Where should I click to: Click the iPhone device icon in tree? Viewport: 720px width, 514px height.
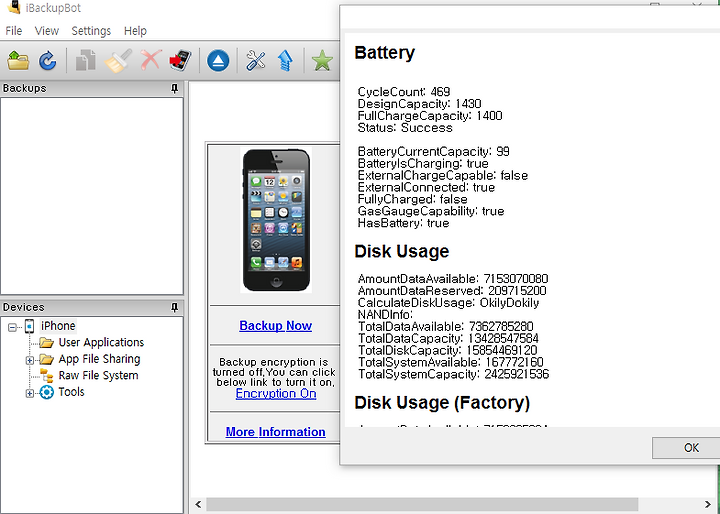click(29, 326)
